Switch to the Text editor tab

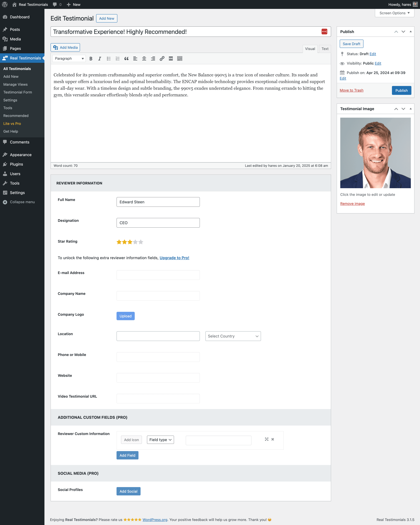(325, 49)
